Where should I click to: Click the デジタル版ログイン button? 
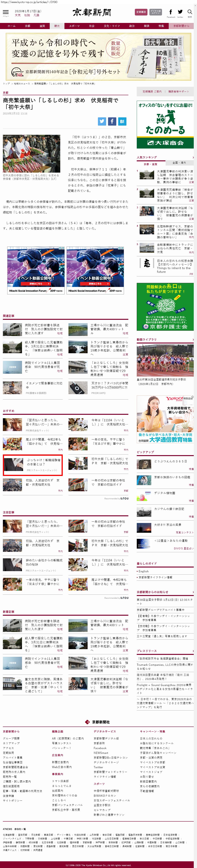[155, 12]
